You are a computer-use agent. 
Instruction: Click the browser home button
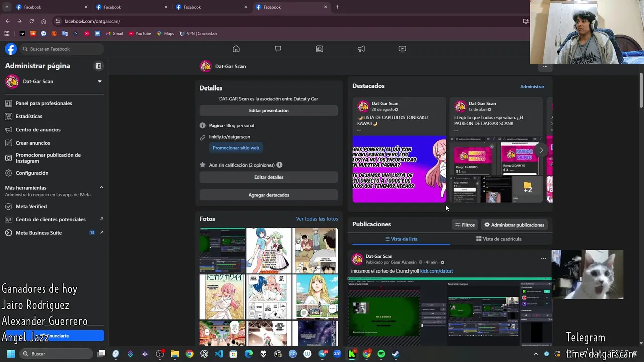(x=44, y=21)
